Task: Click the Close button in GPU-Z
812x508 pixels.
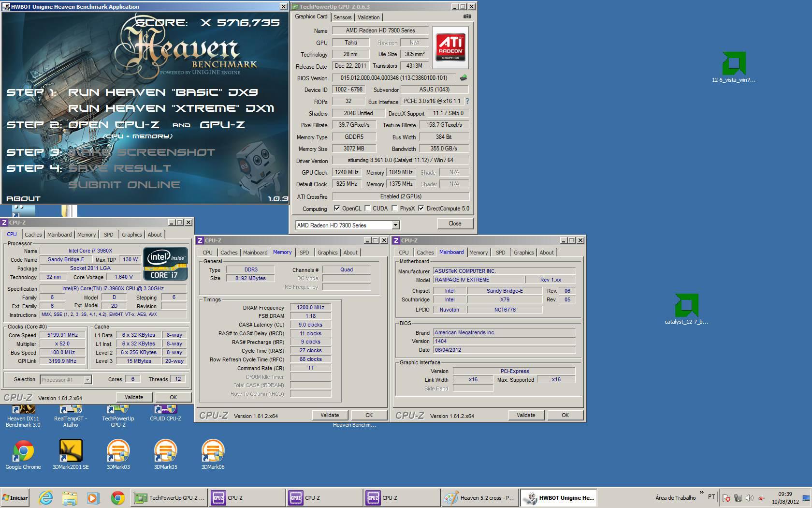Action: click(x=455, y=224)
